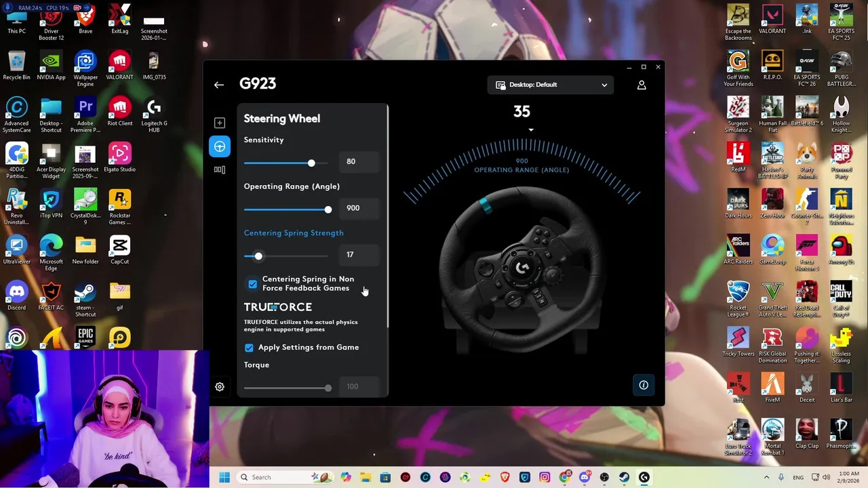Screen dimensions: 868x488
Task: Click the Operating Range slider handle
Action: (328, 209)
